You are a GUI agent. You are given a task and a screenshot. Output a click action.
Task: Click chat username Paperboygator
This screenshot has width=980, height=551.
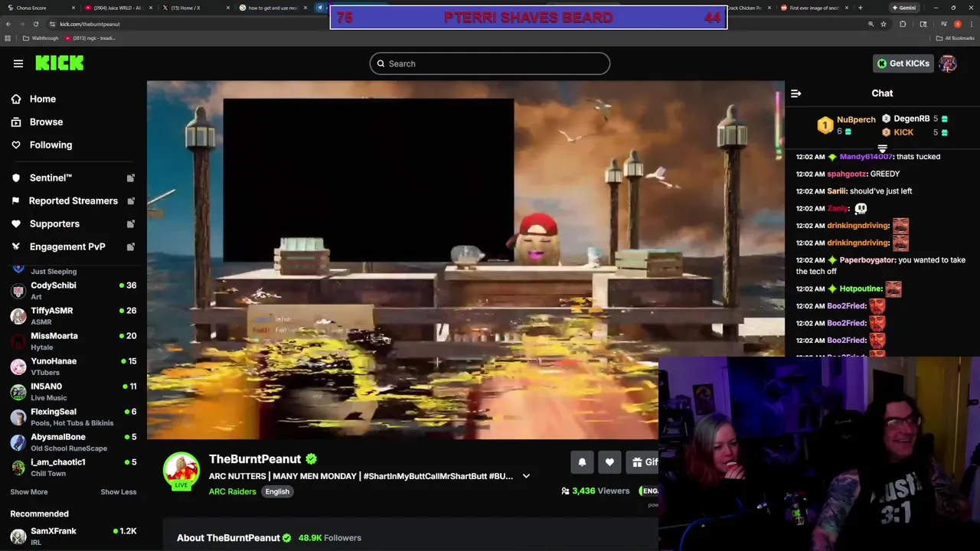click(867, 260)
